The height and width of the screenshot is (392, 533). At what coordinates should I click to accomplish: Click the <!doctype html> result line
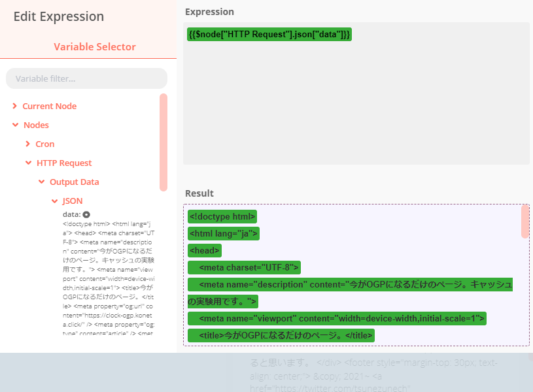tap(222, 216)
